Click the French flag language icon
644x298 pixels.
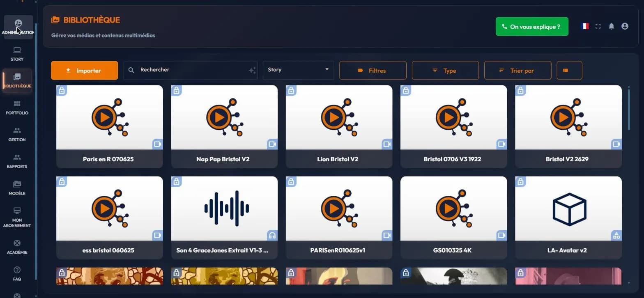tap(585, 26)
